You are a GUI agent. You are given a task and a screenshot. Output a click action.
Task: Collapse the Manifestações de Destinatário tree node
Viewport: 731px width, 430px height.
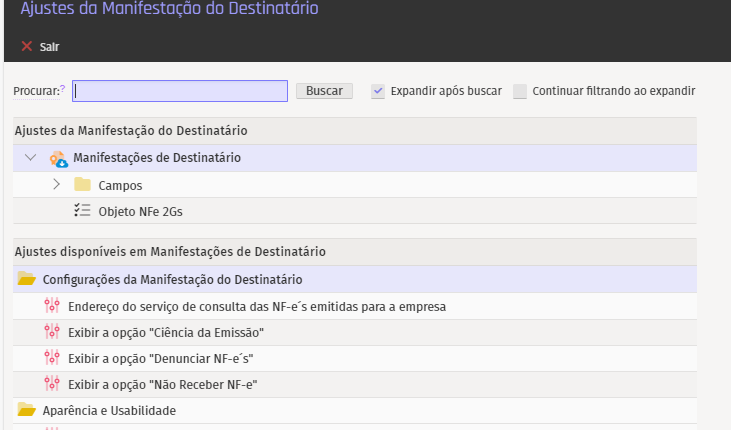pyautogui.click(x=30, y=158)
